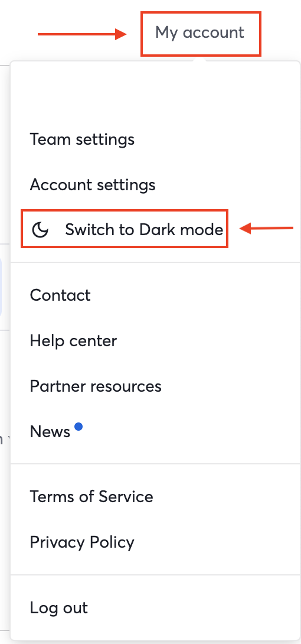The width and height of the screenshot is (301, 644).
Task: Open Team settings
Action: 82,139
